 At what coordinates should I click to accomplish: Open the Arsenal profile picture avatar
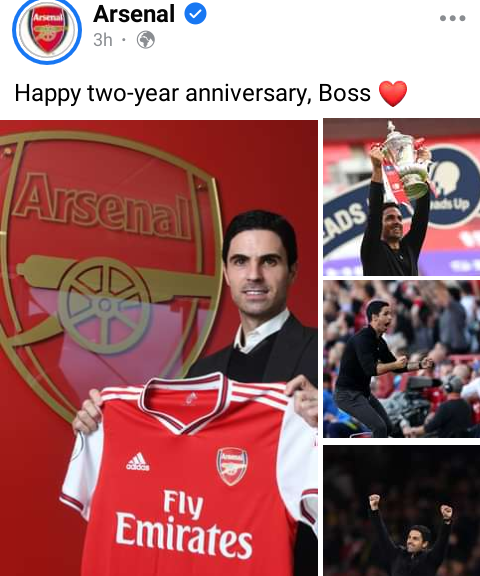click(47, 30)
